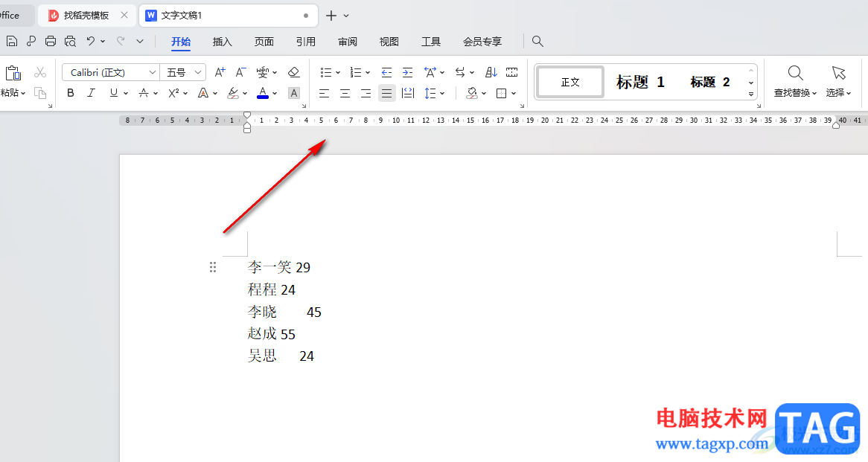Click the Cut scissors icon
The image size is (868, 462).
[x=40, y=72]
